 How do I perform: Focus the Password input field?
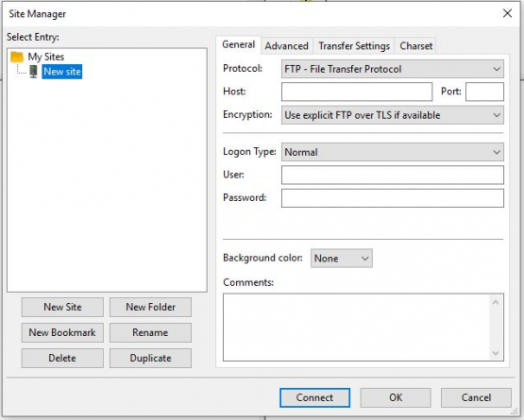pos(393,198)
